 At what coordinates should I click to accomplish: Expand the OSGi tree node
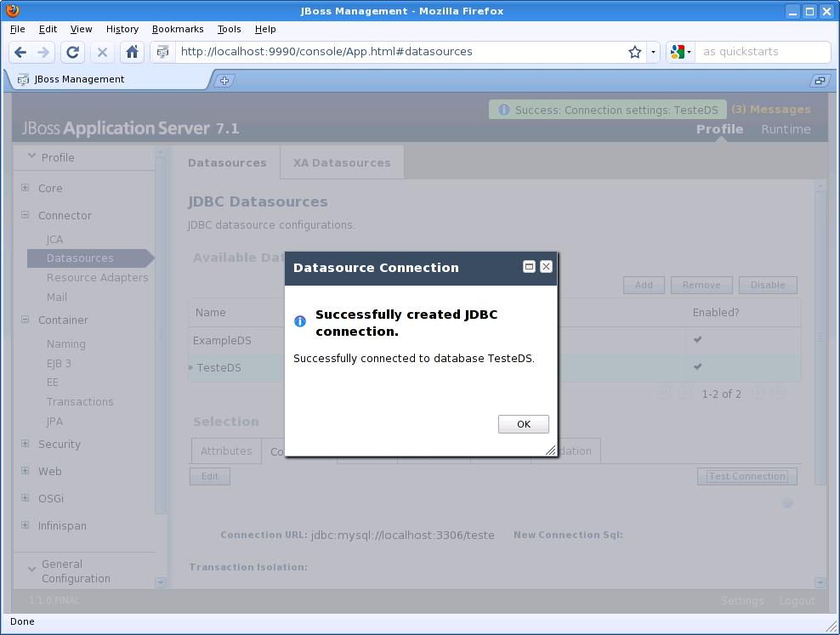(x=26, y=498)
